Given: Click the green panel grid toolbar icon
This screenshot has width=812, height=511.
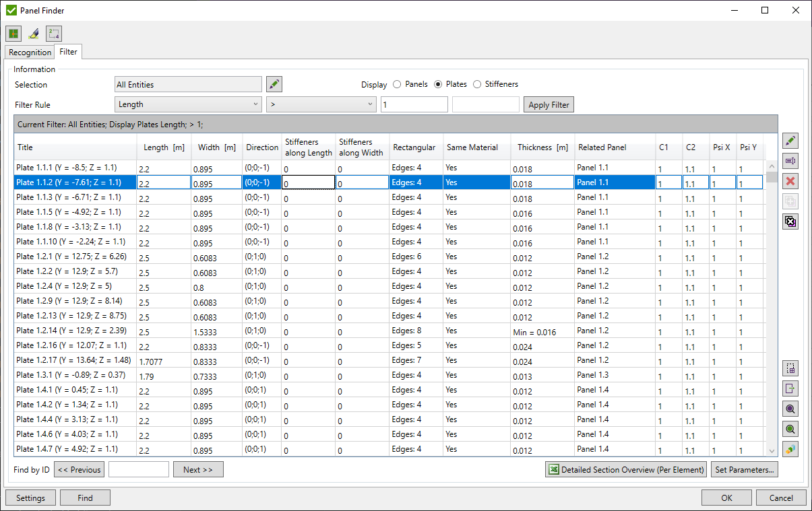Looking at the screenshot, I should pyautogui.click(x=13, y=34).
